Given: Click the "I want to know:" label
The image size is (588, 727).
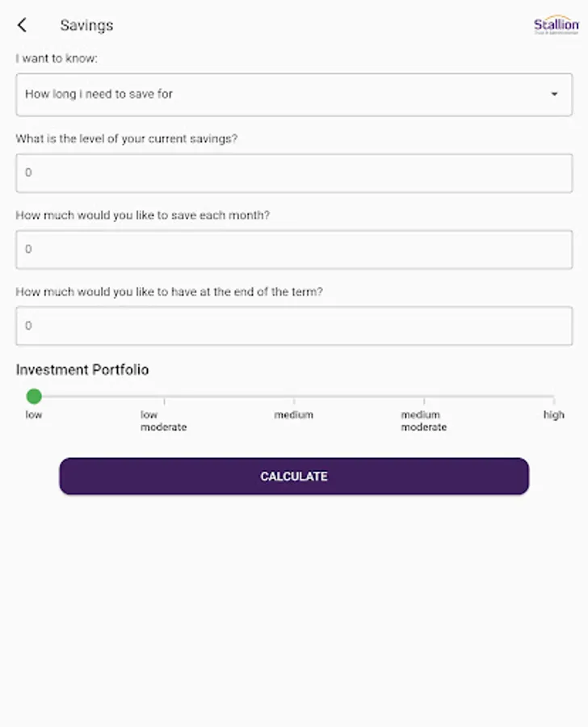Looking at the screenshot, I should [x=57, y=59].
